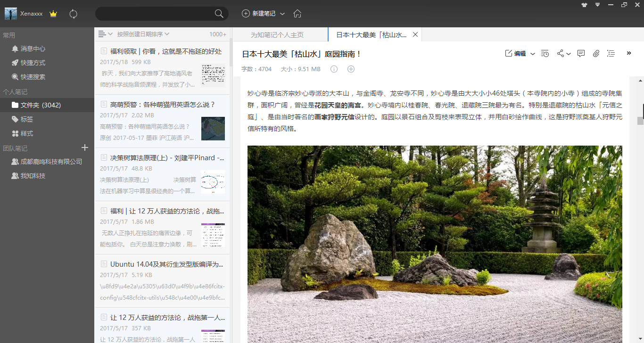Close the 日本十大最美「枯山水 tab
This screenshot has height=343, width=644.
(x=415, y=34)
